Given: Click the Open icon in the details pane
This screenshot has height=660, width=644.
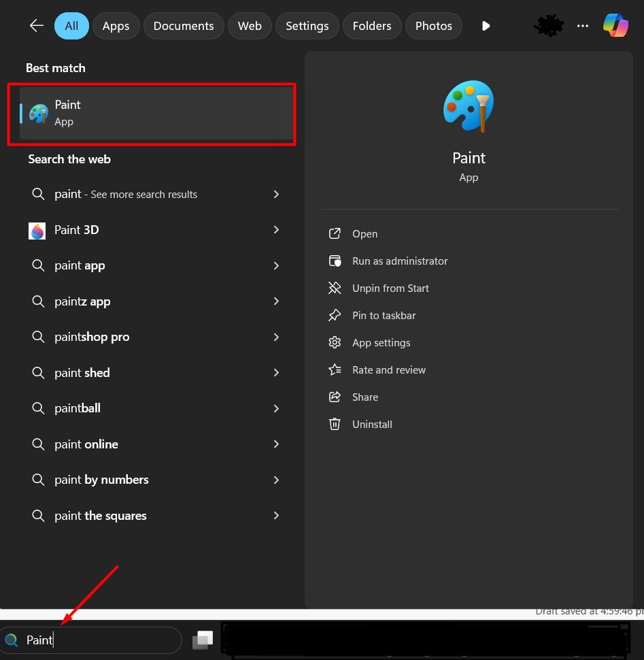Looking at the screenshot, I should (x=335, y=233).
